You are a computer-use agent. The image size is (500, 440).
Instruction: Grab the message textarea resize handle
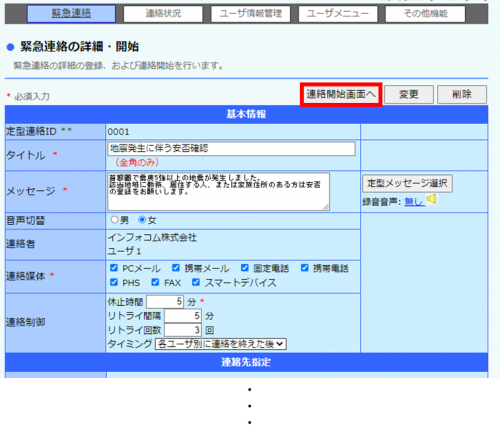click(326, 207)
